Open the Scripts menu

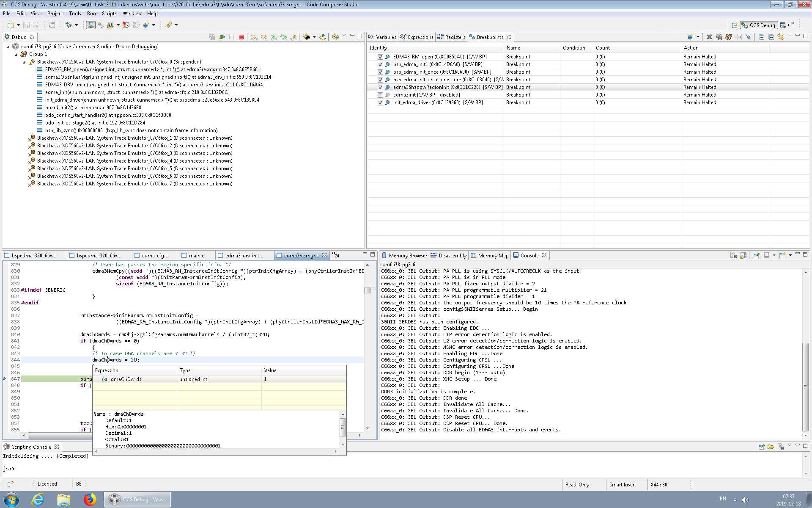[x=109, y=14]
